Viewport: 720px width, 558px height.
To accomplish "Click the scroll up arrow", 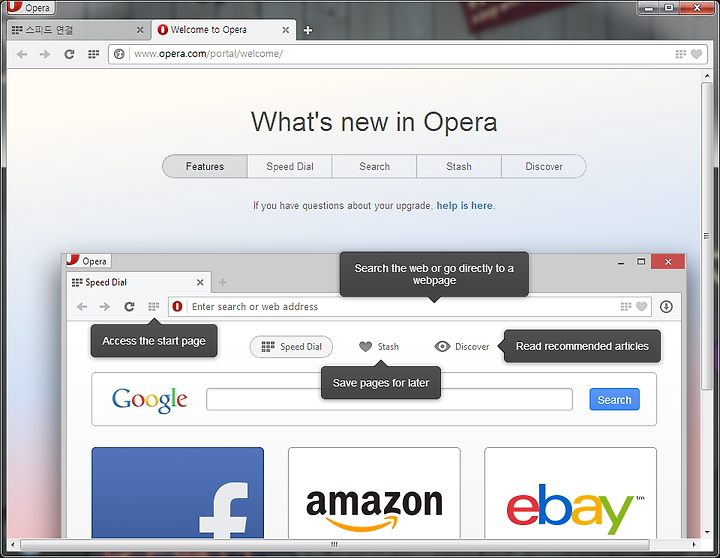I will 707,75.
